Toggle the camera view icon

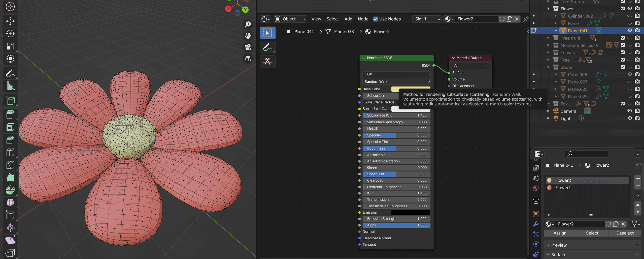[x=248, y=47]
